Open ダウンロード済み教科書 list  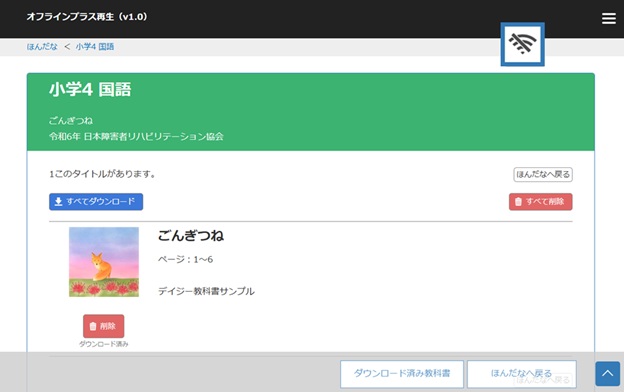[402, 374]
